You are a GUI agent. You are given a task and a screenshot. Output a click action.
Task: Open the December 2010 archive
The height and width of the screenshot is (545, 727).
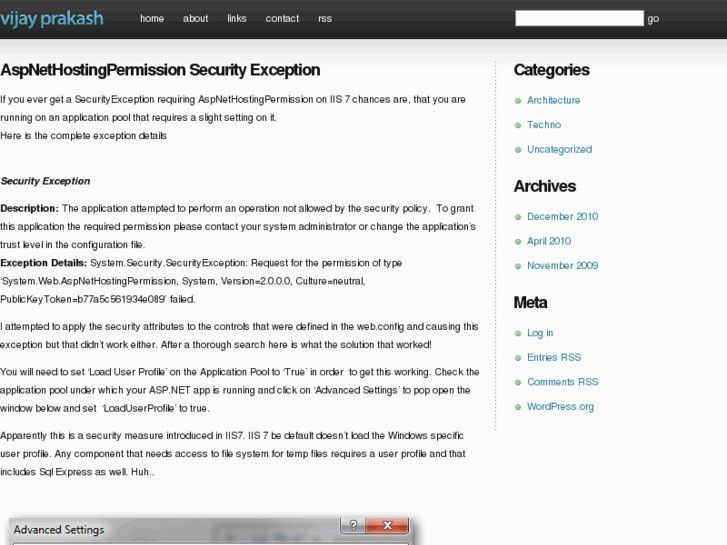point(562,217)
